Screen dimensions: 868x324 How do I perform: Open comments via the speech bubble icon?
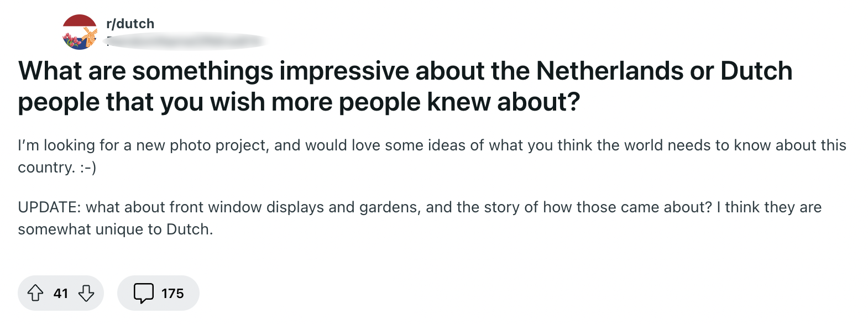click(x=144, y=293)
